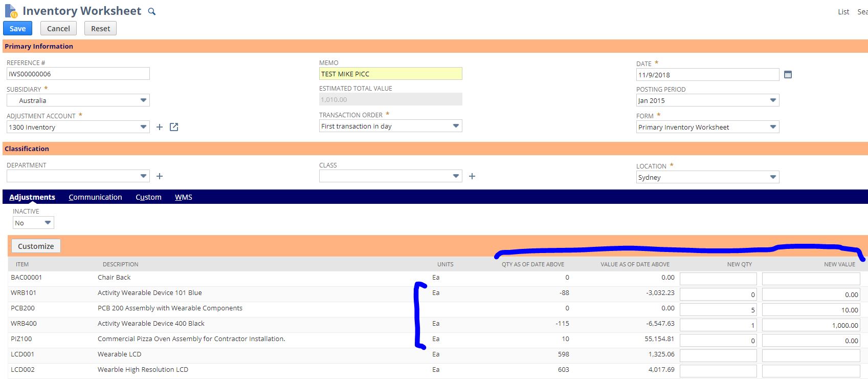The image size is (868, 379).
Task: Open the WMS tab
Action: click(183, 197)
